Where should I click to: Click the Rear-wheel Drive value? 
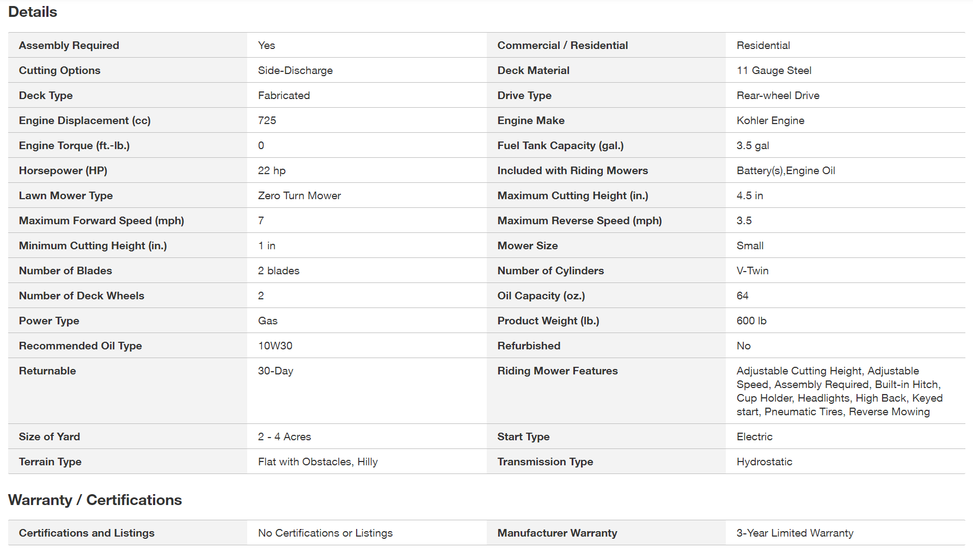(x=778, y=95)
